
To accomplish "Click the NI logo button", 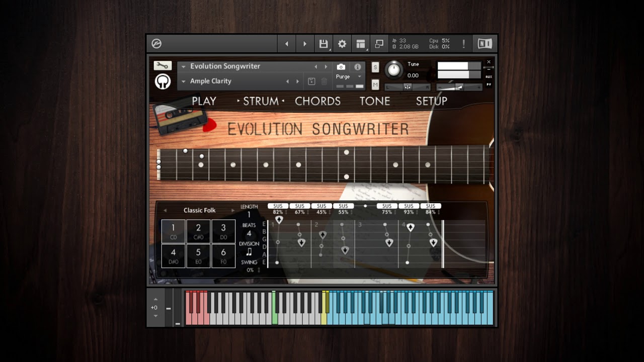I will [485, 44].
